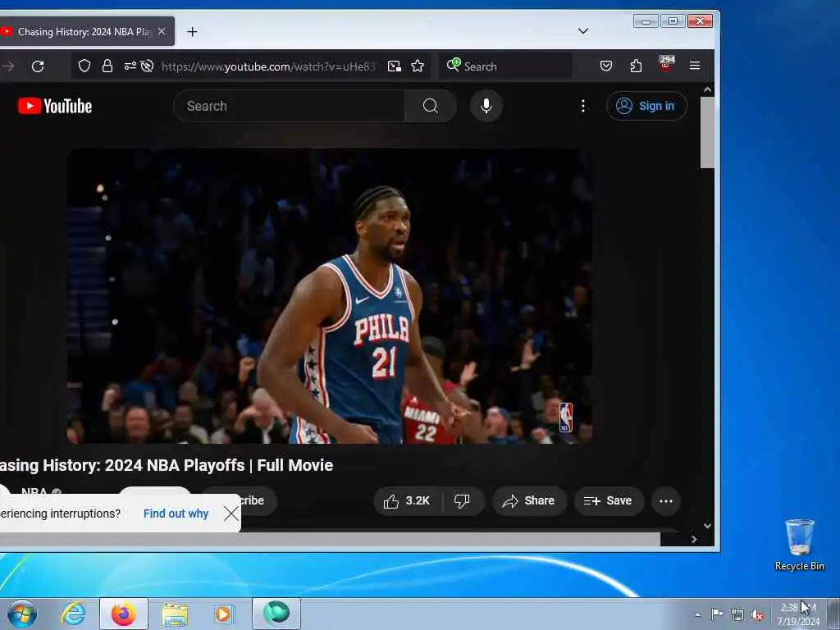The height and width of the screenshot is (630, 840).
Task: Open Windows Media Player from taskbar
Action: [x=225, y=614]
